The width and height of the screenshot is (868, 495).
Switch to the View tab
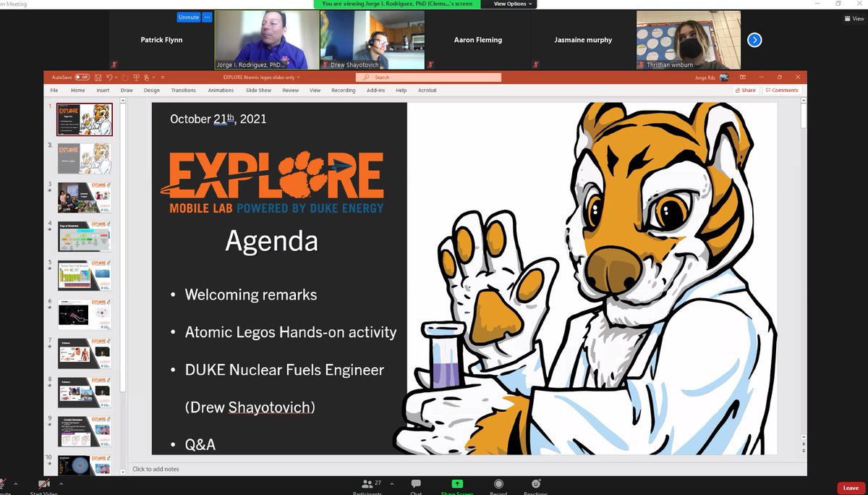pyautogui.click(x=315, y=90)
